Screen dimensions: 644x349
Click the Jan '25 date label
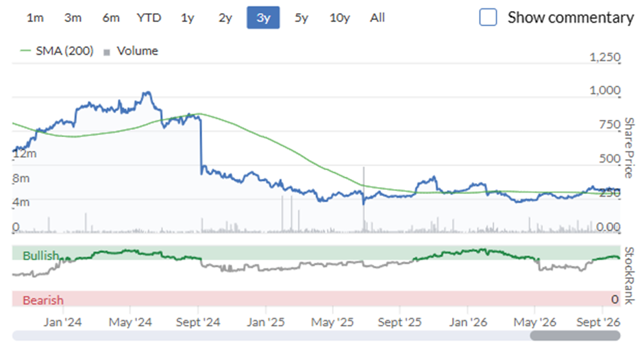266,322
